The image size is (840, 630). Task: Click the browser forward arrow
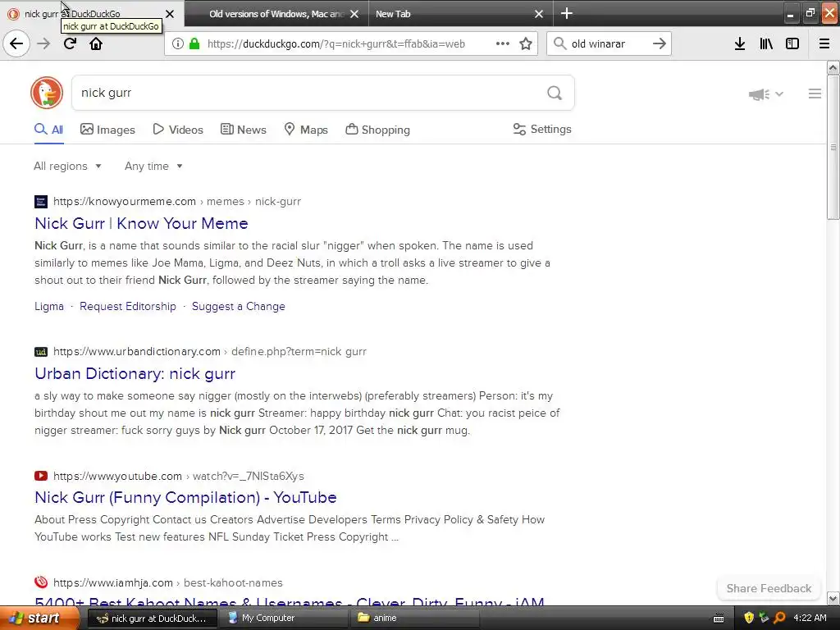point(43,43)
